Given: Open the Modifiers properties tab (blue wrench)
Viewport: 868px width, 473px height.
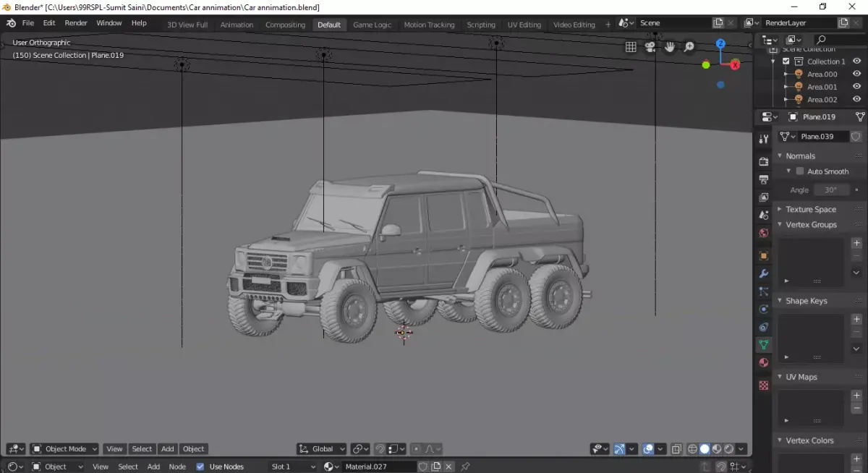Looking at the screenshot, I should (764, 274).
